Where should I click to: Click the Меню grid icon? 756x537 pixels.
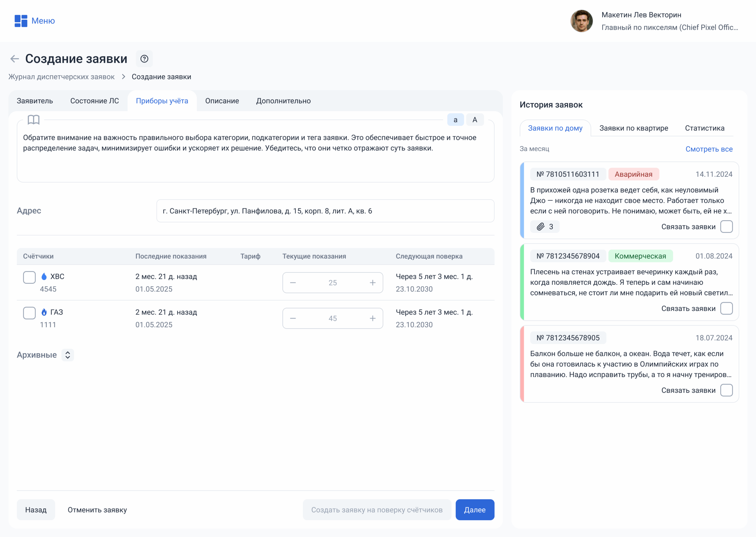[x=21, y=21]
